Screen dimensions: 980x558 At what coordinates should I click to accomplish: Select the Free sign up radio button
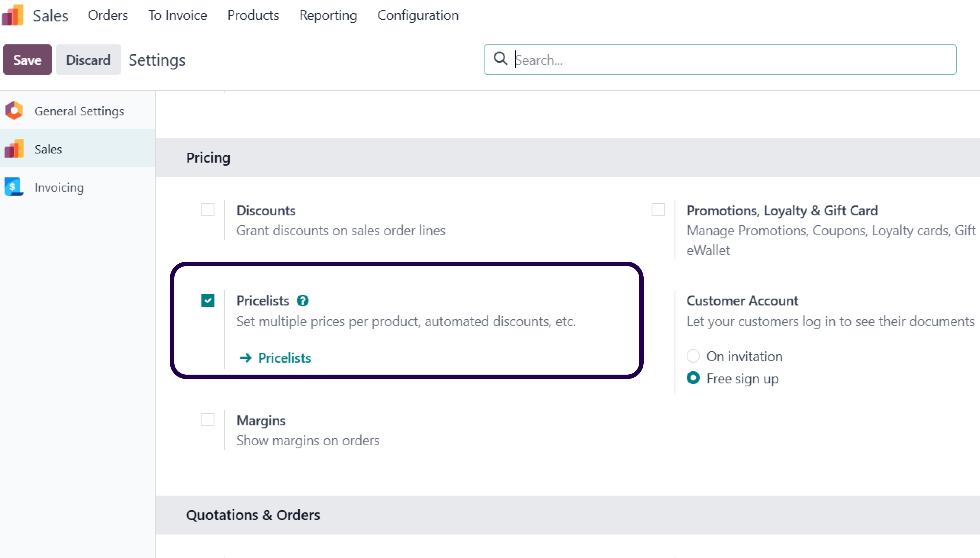click(x=694, y=378)
